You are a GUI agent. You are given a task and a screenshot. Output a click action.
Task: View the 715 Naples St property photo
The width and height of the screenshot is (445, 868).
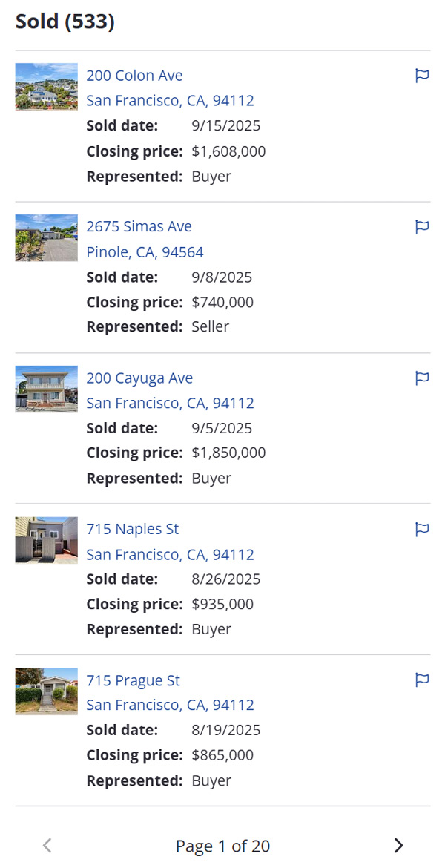(46, 540)
